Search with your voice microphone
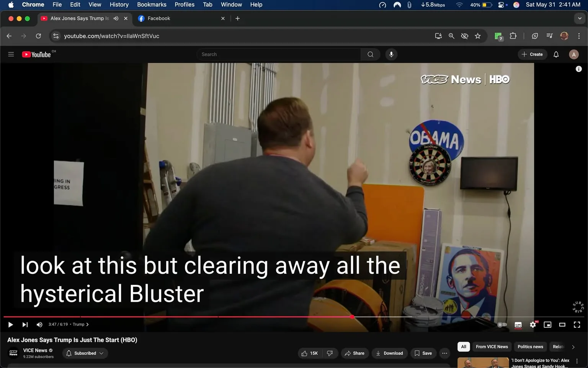This screenshot has height=368, width=588. [391, 54]
